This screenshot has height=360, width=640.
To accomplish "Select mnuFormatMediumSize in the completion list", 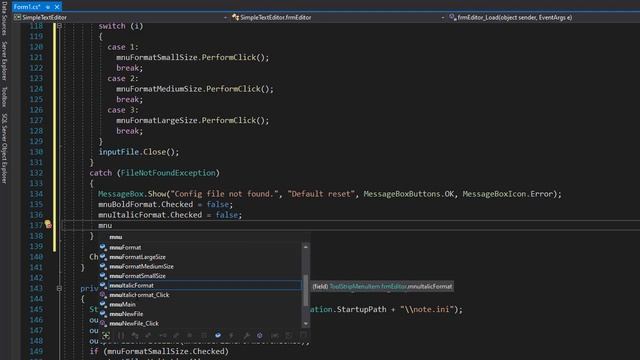I will coord(200,266).
